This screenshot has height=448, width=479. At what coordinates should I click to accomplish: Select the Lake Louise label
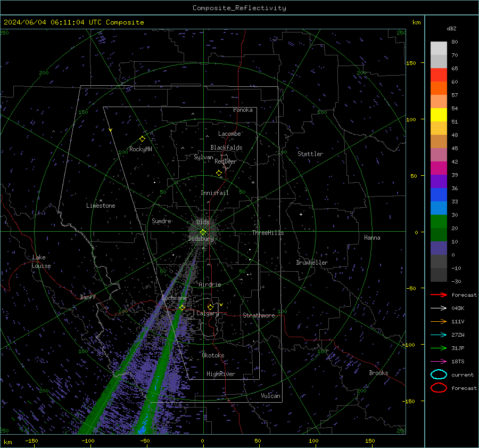41,262
